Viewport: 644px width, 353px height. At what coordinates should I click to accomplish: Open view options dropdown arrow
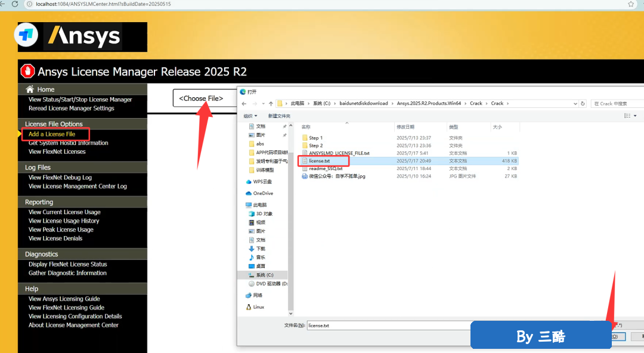635,116
